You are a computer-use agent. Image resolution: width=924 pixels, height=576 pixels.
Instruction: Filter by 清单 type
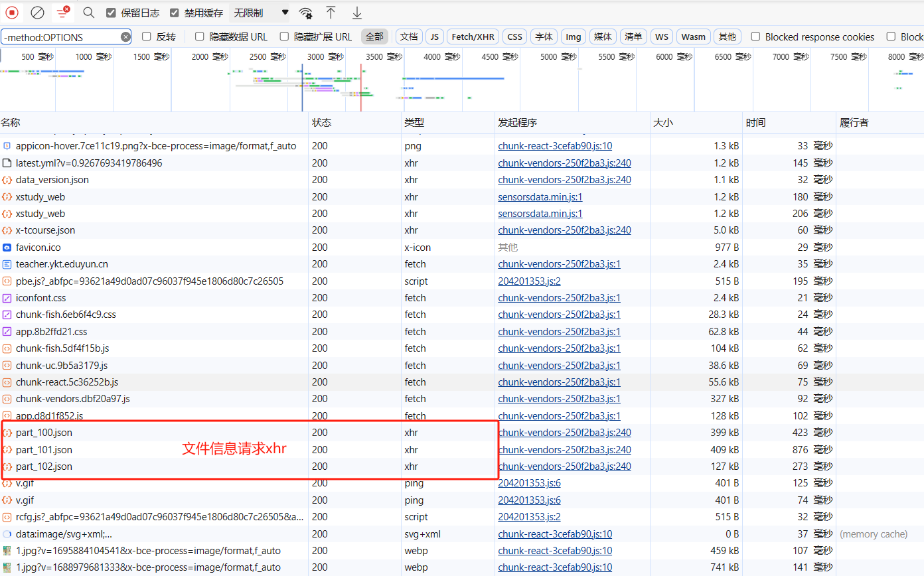tap(634, 36)
